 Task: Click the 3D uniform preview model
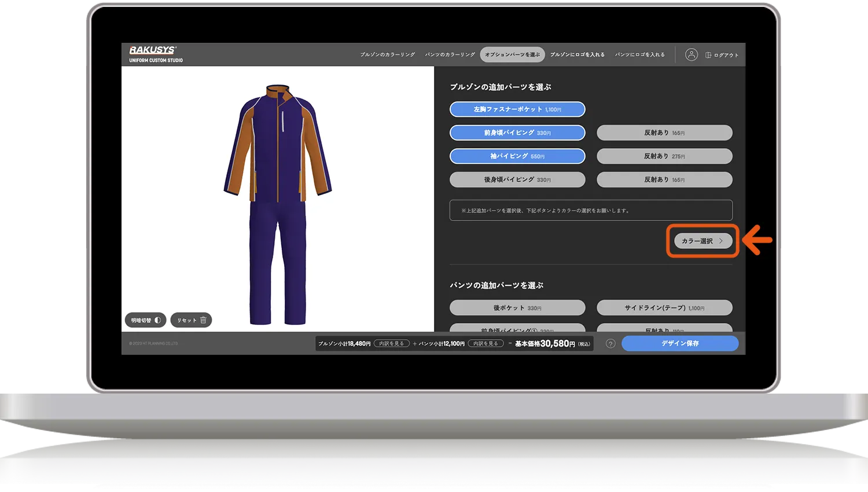pyautogui.click(x=278, y=203)
